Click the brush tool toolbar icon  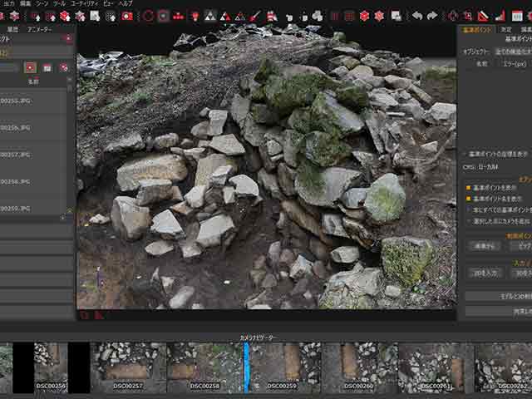[x=255, y=16]
